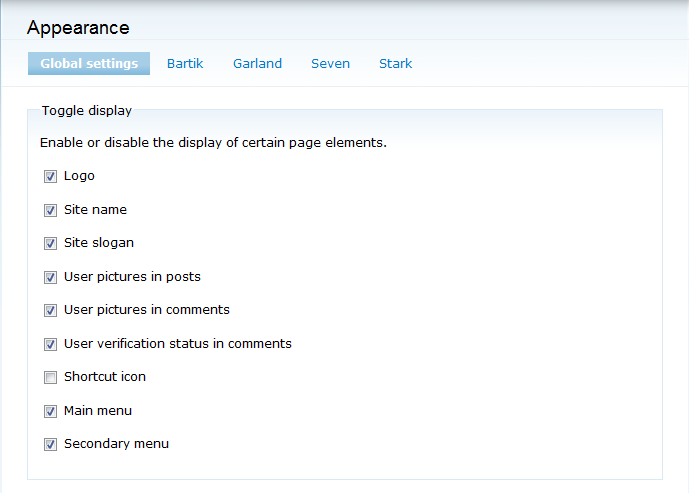Switch to the Garland theme tab

(257, 64)
